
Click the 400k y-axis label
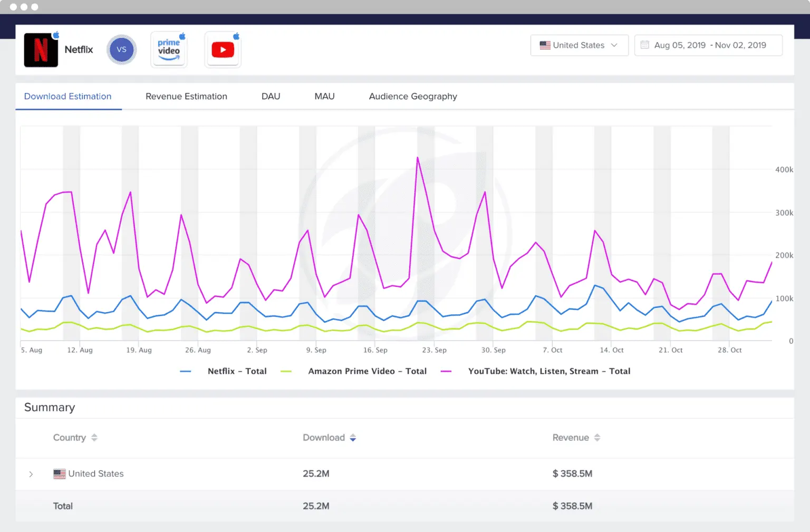(784, 170)
